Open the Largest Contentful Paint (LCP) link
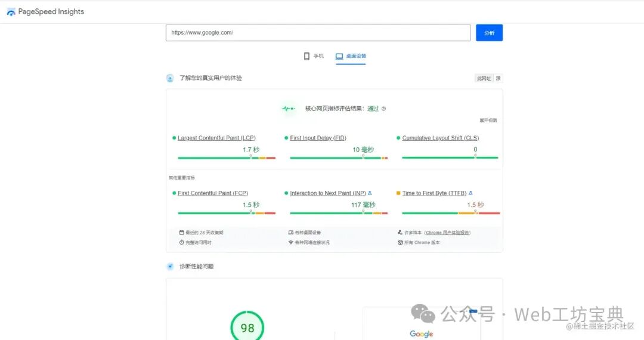This screenshot has width=644, height=340. [216, 138]
